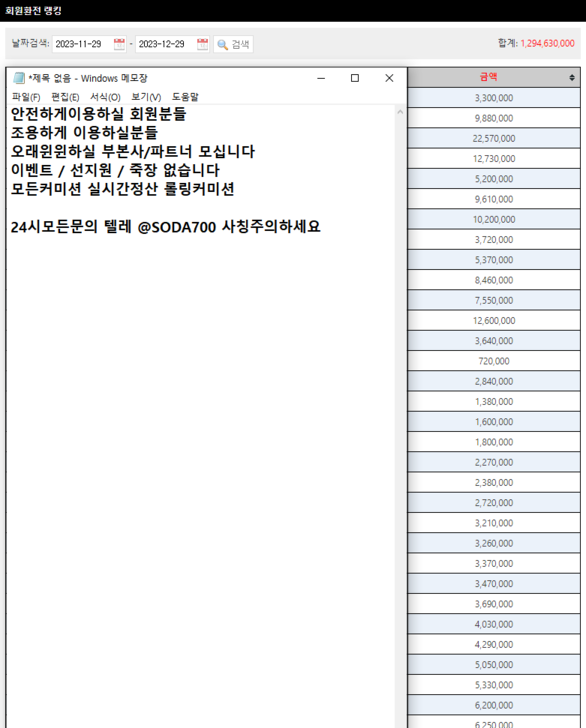Select amount cell 1,600,000
586x728 pixels.
[x=494, y=422]
